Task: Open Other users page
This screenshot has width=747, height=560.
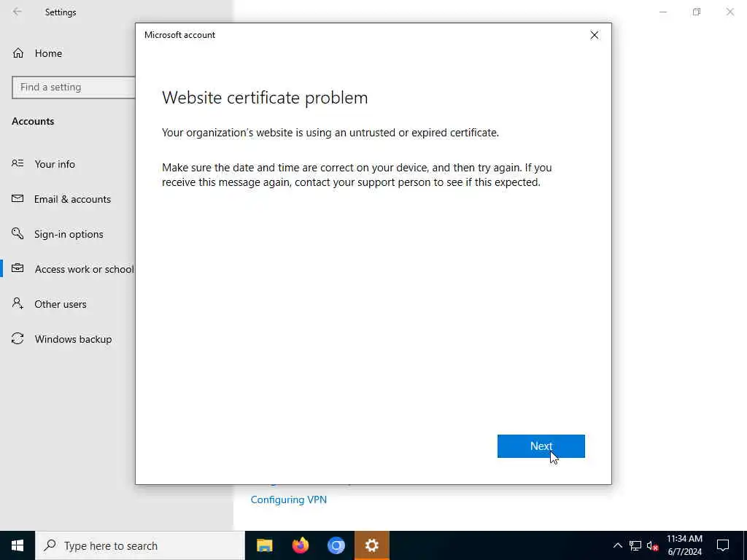Action: [61, 304]
